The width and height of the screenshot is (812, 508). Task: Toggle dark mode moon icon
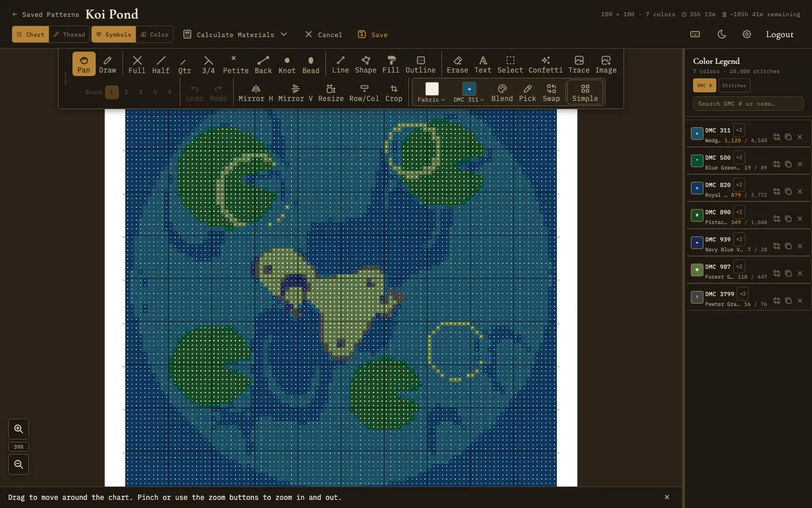(x=722, y=34)
